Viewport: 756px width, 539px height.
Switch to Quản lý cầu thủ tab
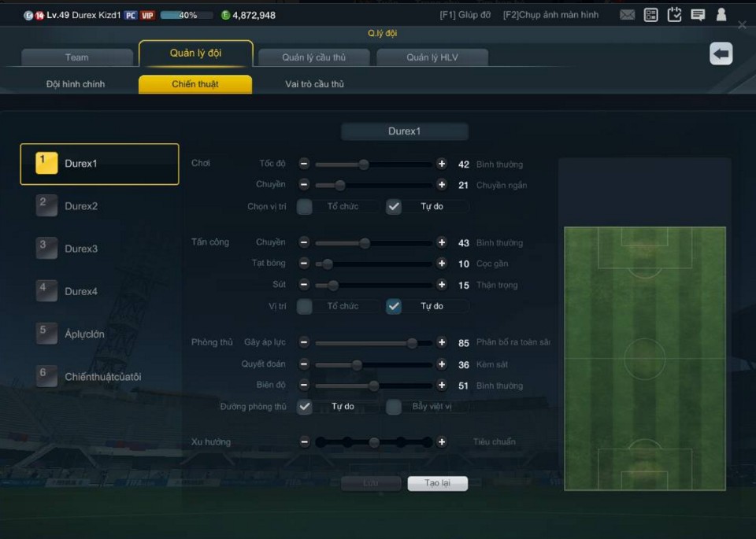tap(314, 57)
